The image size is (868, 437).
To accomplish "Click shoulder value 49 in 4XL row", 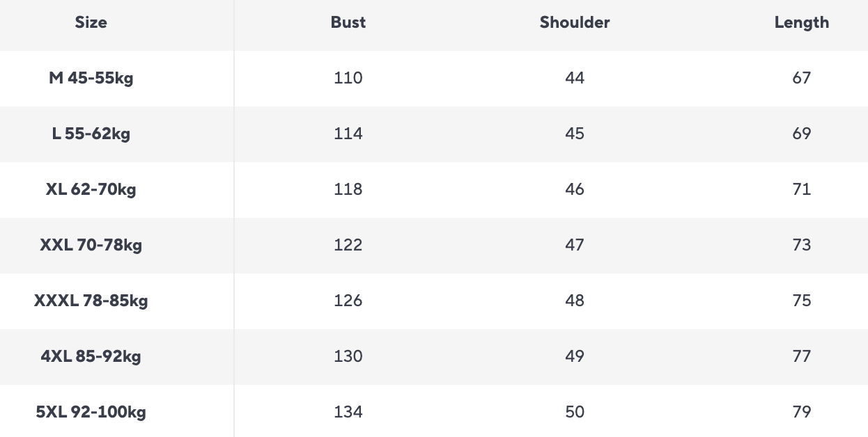I will tap(575, 356).
